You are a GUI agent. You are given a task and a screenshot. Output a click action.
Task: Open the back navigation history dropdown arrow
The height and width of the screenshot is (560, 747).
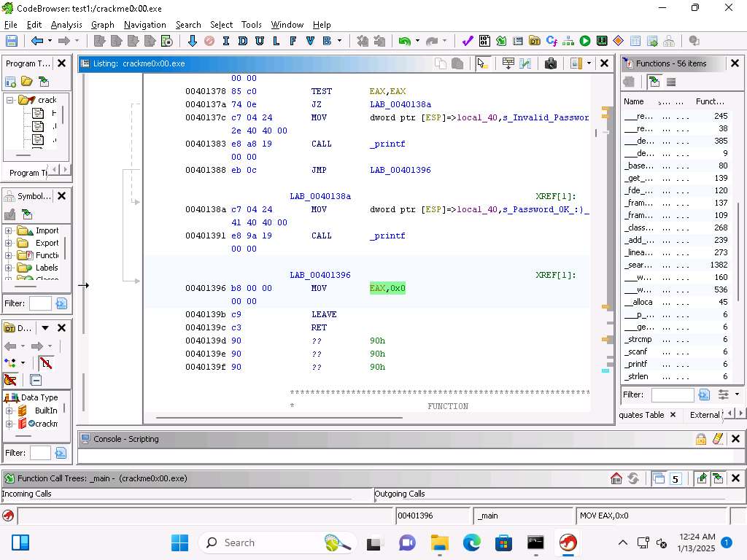pos(50,41)
